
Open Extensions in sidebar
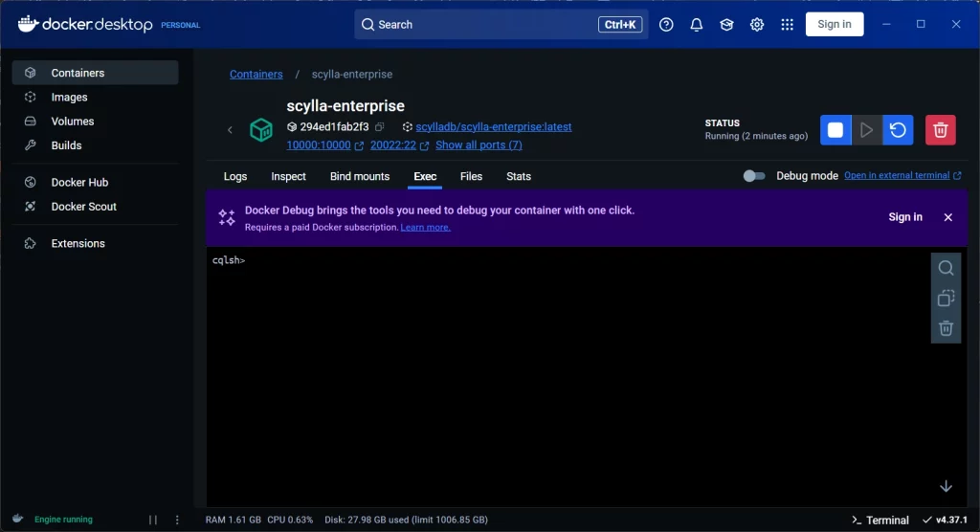(x=95, y=243)
